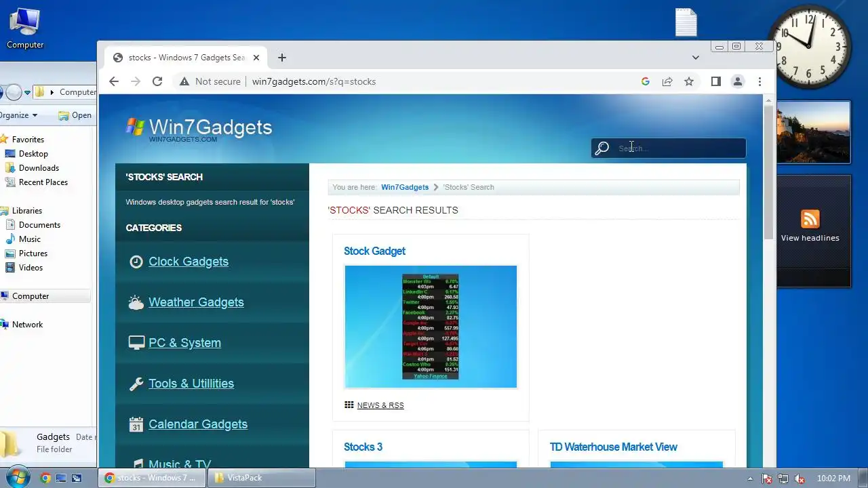This screenshot has width=868, height=488.
Task: Click the weather cloud icon
Action: pyautogui.click(x=136, y=302)
